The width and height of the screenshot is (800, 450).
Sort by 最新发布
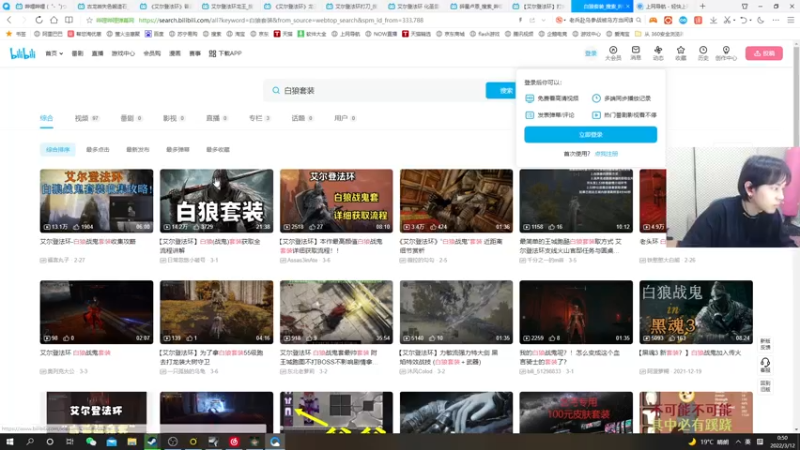[x=138, y=149]
